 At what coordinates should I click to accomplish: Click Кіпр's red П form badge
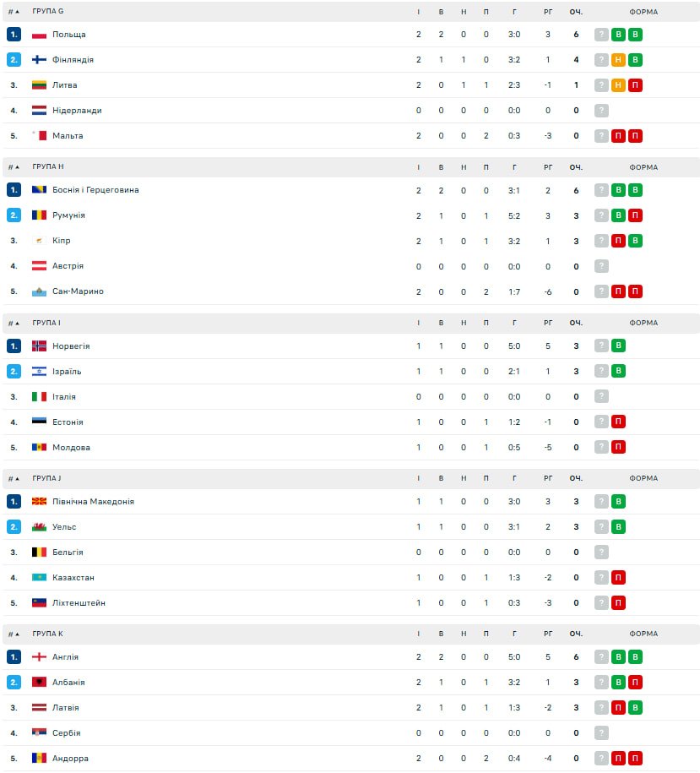tap(618, 241)
